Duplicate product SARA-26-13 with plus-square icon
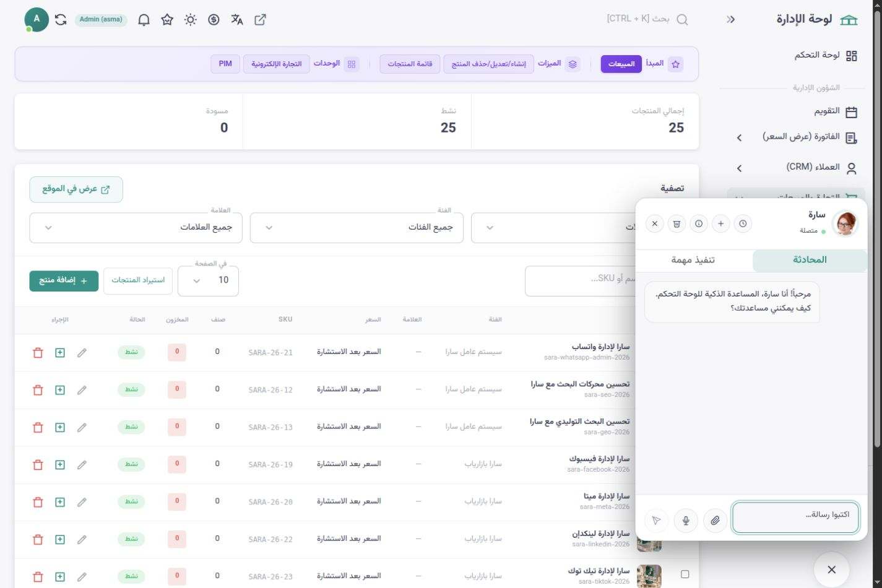Screen dimensions: 882x588 click(60, 427)
